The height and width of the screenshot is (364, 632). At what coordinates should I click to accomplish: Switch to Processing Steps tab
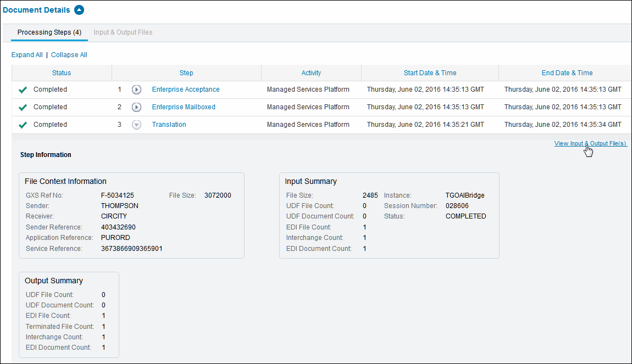pos(49,32)
